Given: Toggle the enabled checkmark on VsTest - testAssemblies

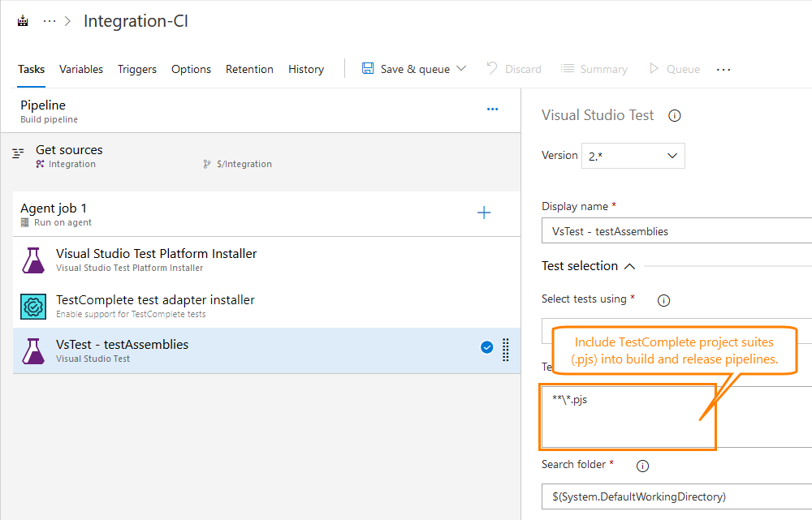Looking at the screenshot, I should pyautogui.click(x=486, y=346).
